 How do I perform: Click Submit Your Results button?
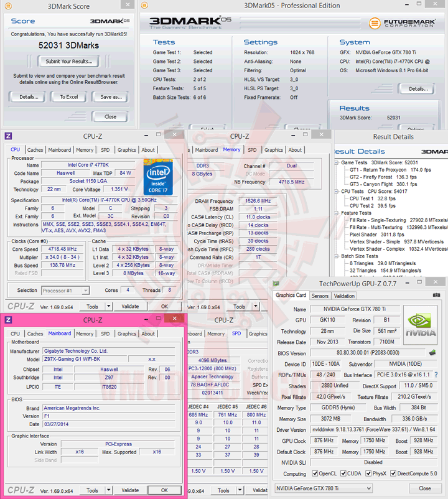click(68, 62)
